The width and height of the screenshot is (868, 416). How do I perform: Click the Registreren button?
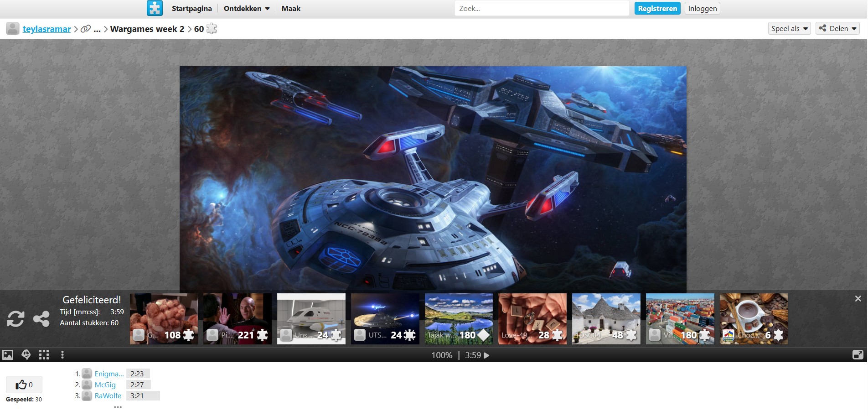[x=657, y=8]
